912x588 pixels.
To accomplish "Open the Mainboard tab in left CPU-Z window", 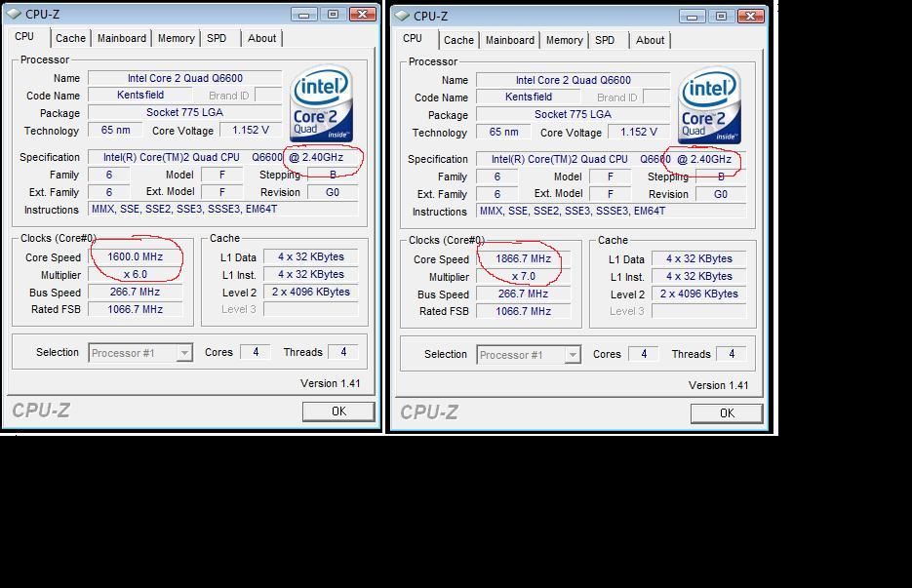I will point(122,38).
